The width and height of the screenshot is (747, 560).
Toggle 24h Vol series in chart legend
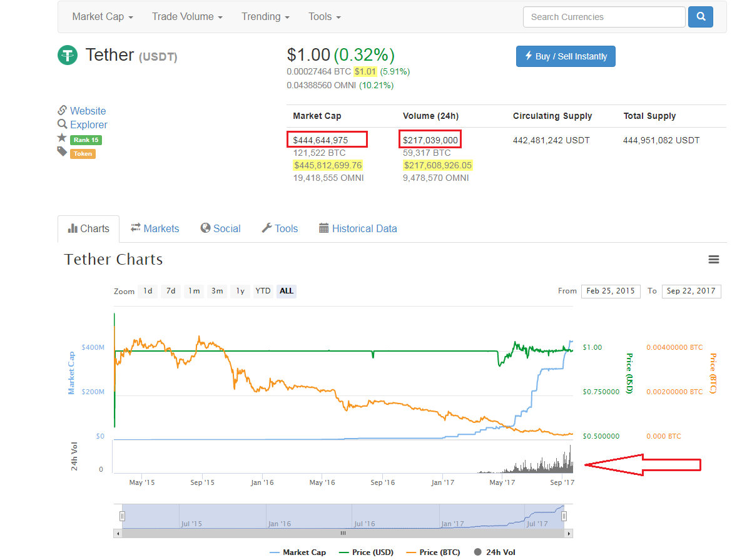495,552
